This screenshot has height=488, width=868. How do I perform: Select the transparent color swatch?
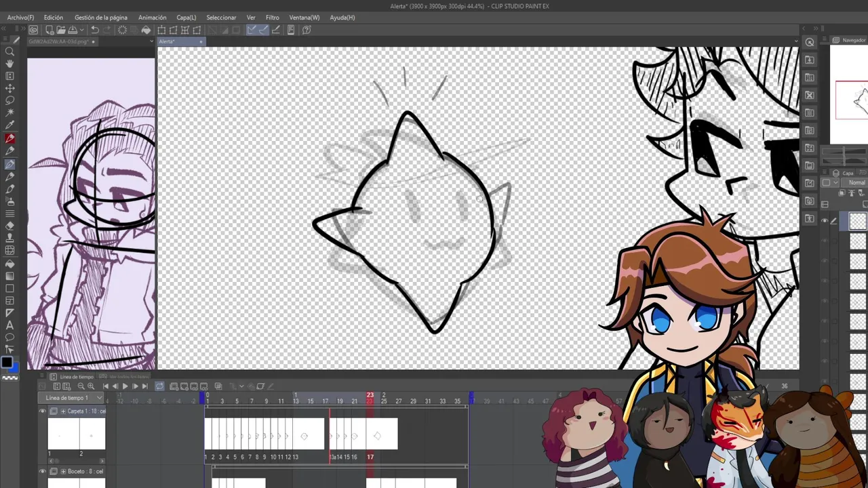(x=9, y=377)
